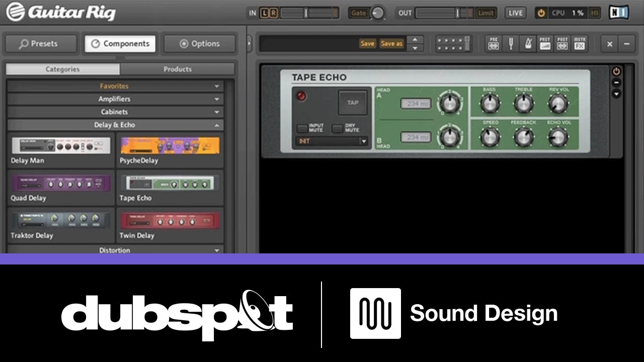Toggle the right input channel R button
This screenshot has width=644, height=362.
273,13
